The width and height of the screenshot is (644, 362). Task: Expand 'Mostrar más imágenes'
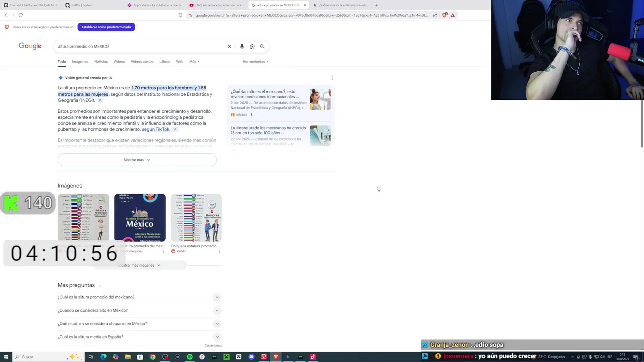(x=139, y=265)
